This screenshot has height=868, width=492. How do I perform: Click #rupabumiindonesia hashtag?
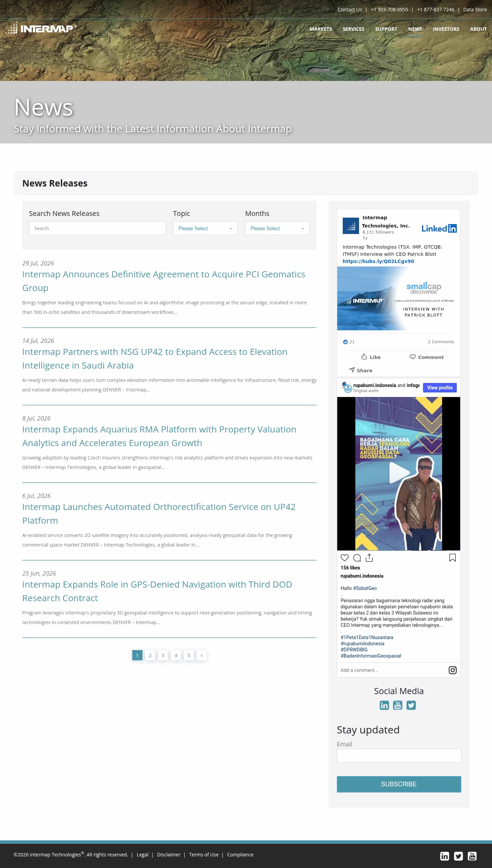click(363, 644)
